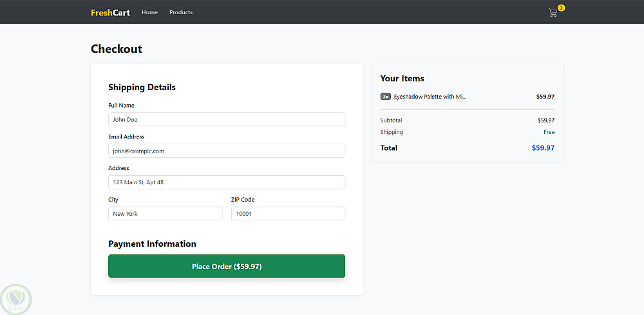
Task: Click the Subtotal amount value
Action: point(545,120)
